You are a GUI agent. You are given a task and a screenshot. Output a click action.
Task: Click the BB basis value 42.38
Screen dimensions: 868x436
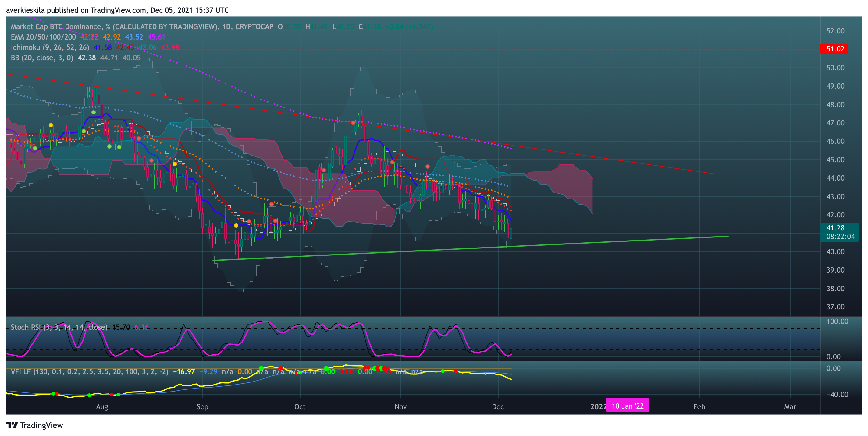pyautogui.click(x=87, y=58)
